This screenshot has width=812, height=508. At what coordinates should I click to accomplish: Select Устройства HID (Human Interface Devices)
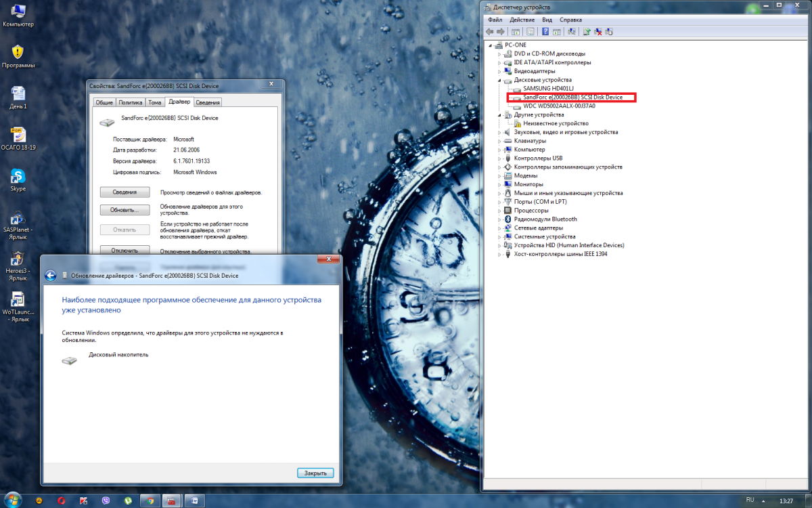click(569, 245)
